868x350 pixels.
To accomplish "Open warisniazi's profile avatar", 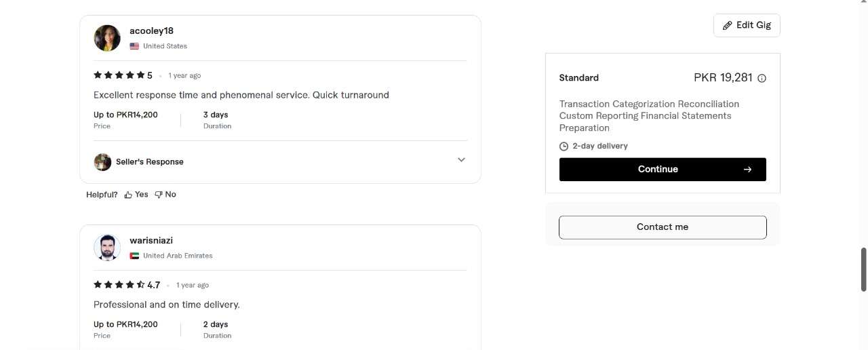I will 107,248.
